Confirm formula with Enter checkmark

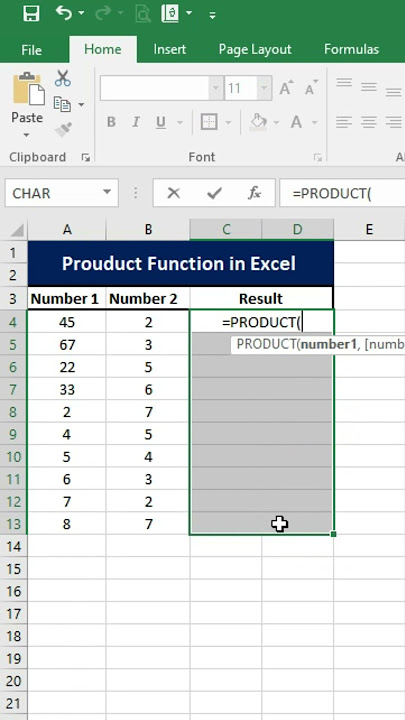click(x=214, y=193)
